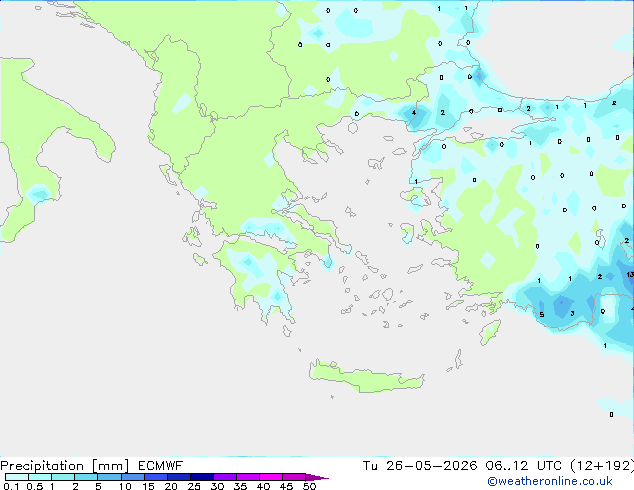Select the '15' legend scale number

click(148, 486)
